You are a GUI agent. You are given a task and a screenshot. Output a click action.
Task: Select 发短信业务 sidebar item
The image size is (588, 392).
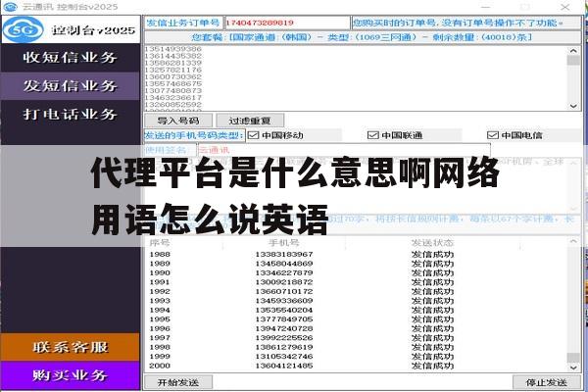tap(70, 86)
